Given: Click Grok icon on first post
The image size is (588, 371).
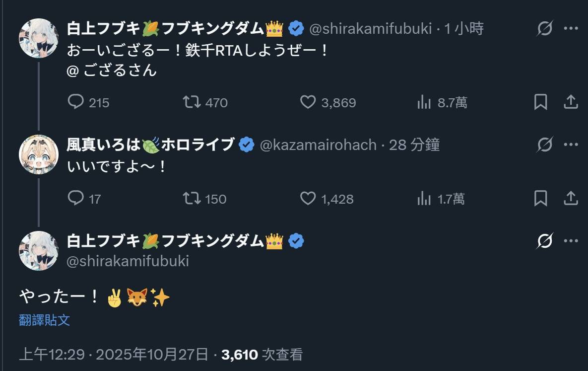Looking at the screenshot, I should [x=545, y=29].
